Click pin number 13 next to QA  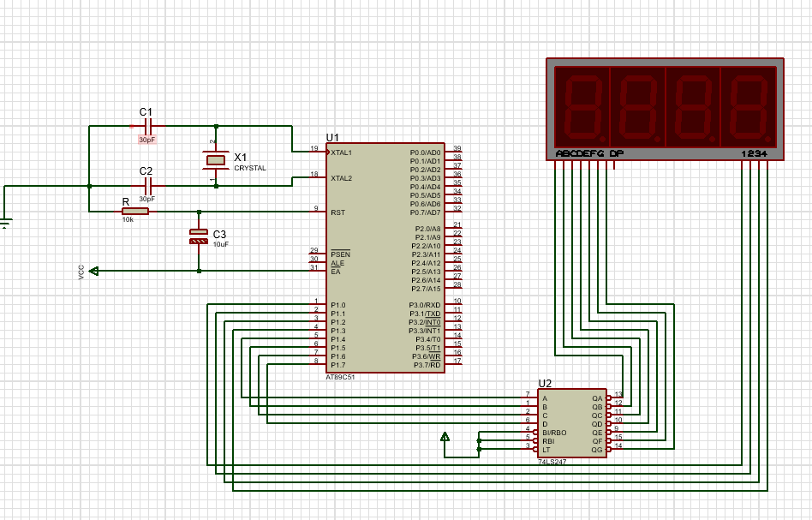tap(618, 395)
